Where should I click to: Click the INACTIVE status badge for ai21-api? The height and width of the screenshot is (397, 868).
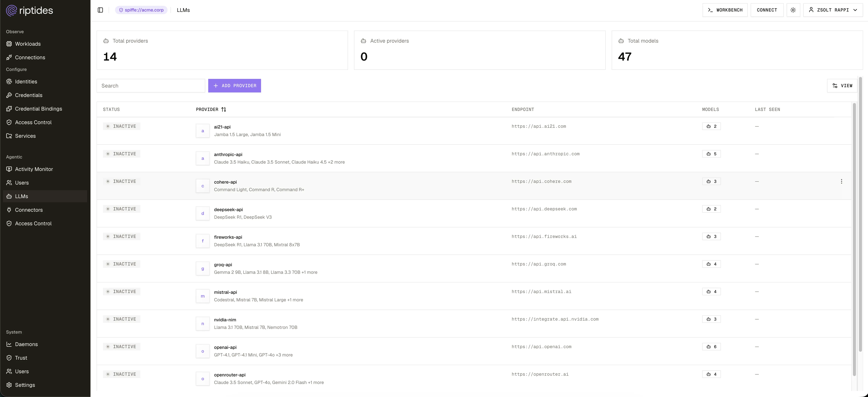click(122, 126)
